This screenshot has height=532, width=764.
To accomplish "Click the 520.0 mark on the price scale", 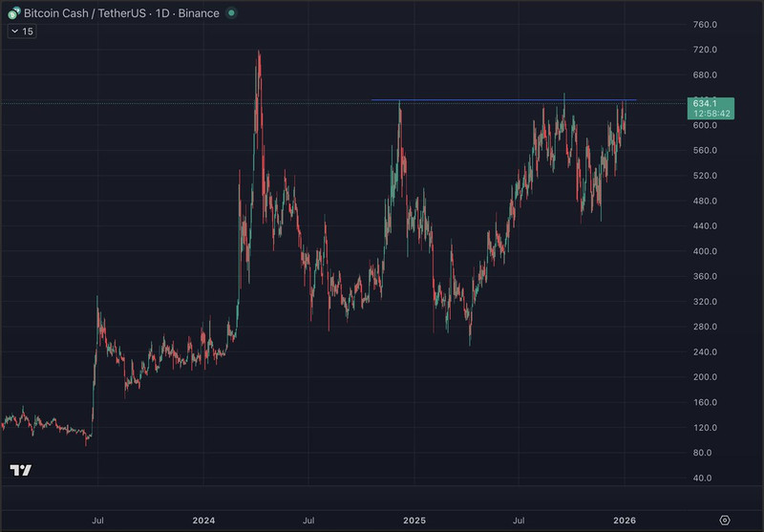I will [705, 176].
